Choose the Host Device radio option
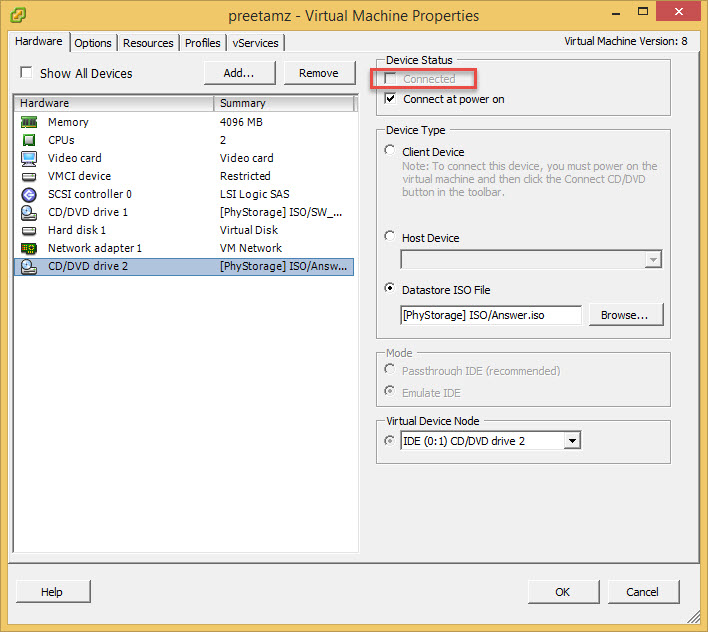The image size is (708, 632). [x=391, y=237]
